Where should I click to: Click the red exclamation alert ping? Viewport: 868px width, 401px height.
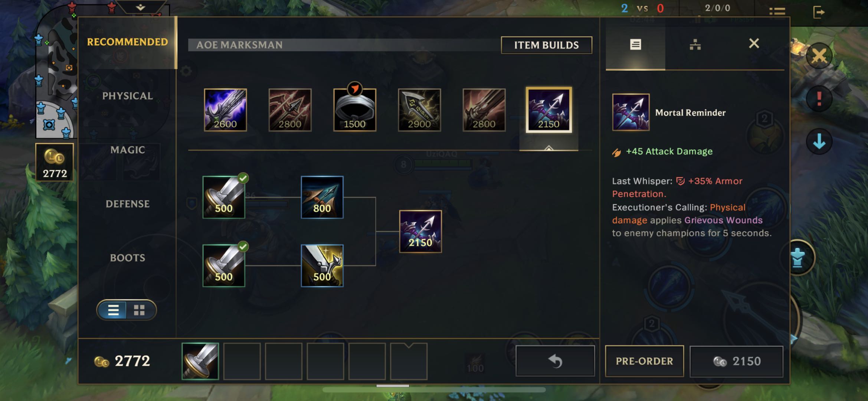(819, 99)
